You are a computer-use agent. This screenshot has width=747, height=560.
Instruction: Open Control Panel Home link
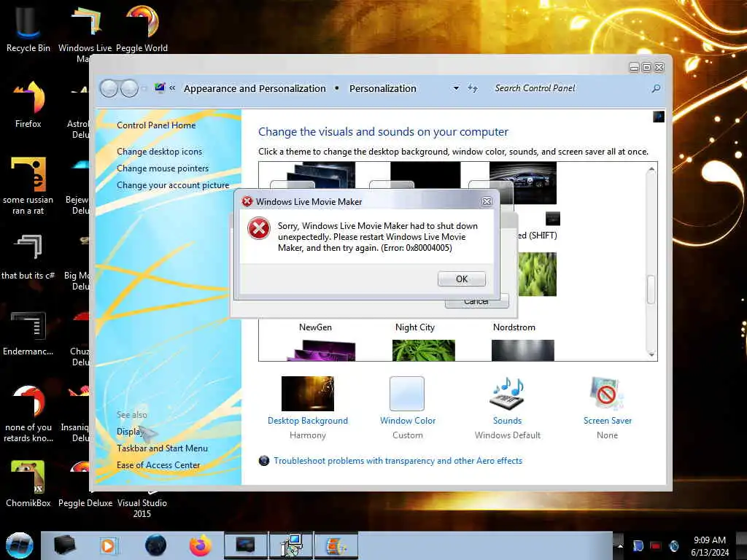tap(156, 125)
